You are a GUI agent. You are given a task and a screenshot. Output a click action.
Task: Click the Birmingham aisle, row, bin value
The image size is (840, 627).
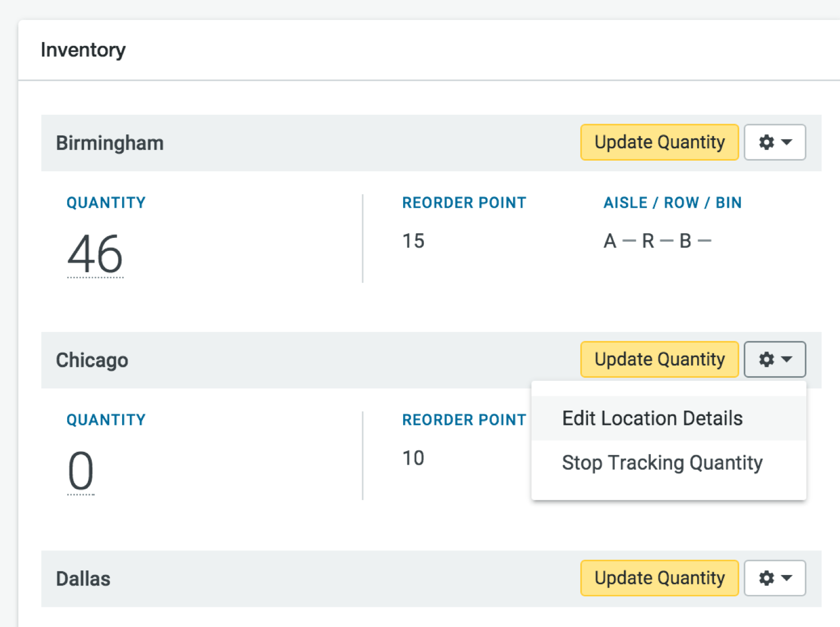pos(657,241)
